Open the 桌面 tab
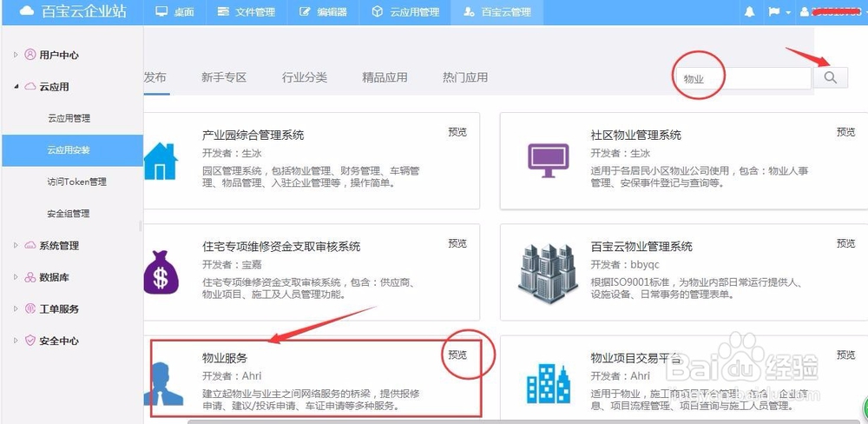Screen dimensions: 868x424 pyautogui.click(x=174, y=12)
